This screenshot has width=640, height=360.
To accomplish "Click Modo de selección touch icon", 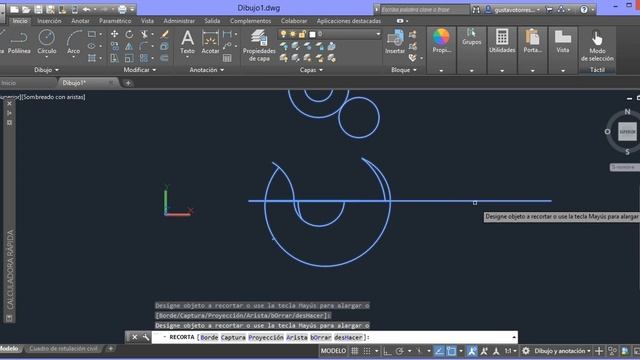I will coord(597,45).
